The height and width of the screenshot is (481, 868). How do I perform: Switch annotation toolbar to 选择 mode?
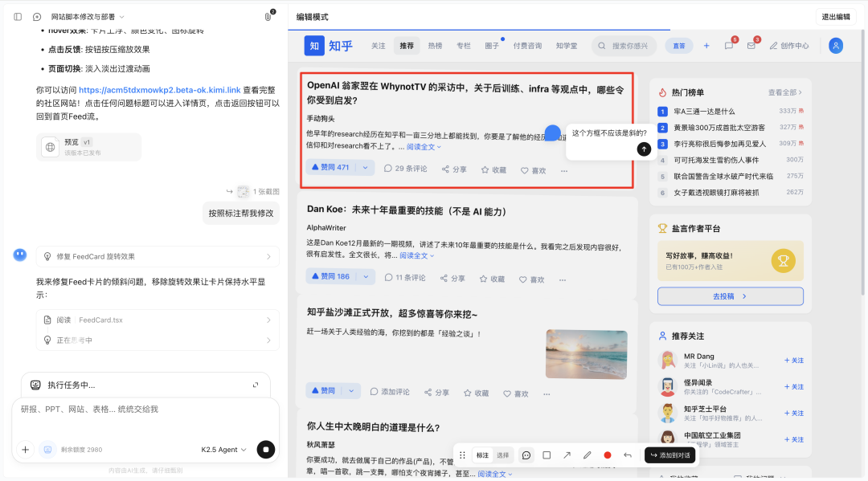coord(503,455)
